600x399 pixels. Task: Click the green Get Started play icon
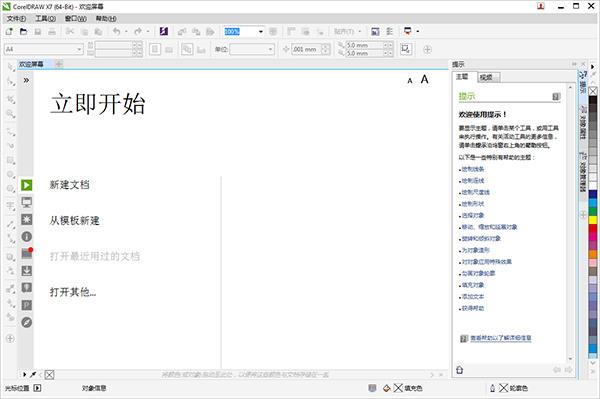[x=26, y=185]
